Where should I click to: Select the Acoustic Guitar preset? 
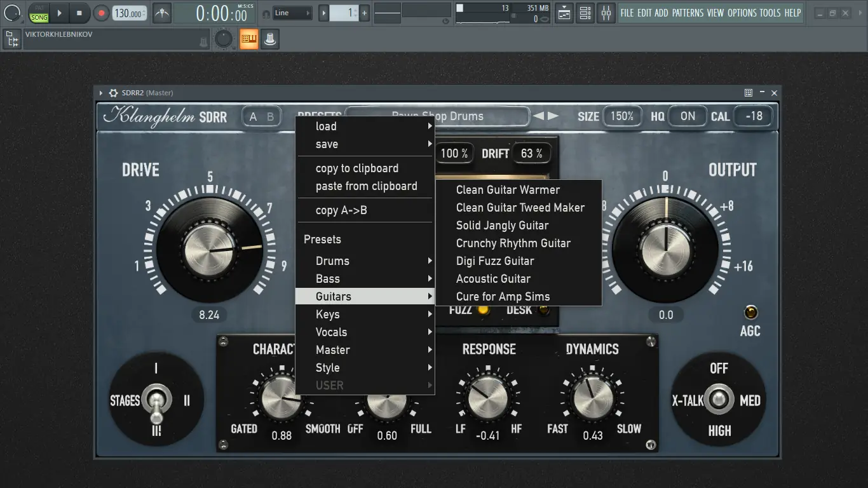tap(519, 279)
